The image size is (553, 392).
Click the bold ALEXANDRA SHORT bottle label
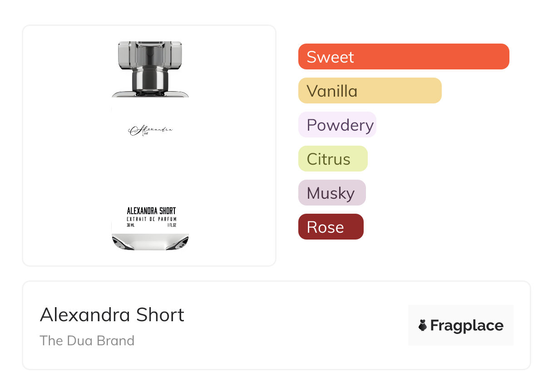point(151,211)
